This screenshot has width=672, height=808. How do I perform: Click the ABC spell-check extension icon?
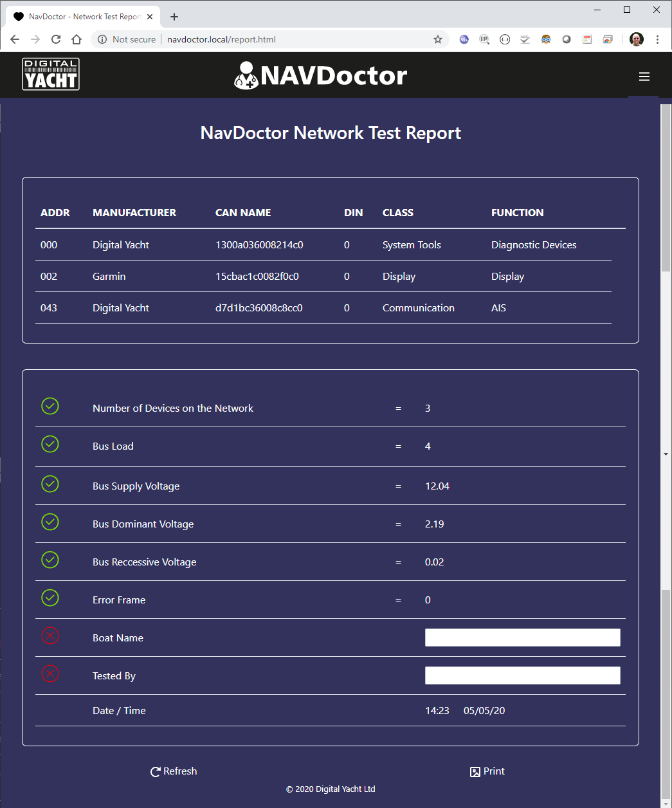coord(525,39)
